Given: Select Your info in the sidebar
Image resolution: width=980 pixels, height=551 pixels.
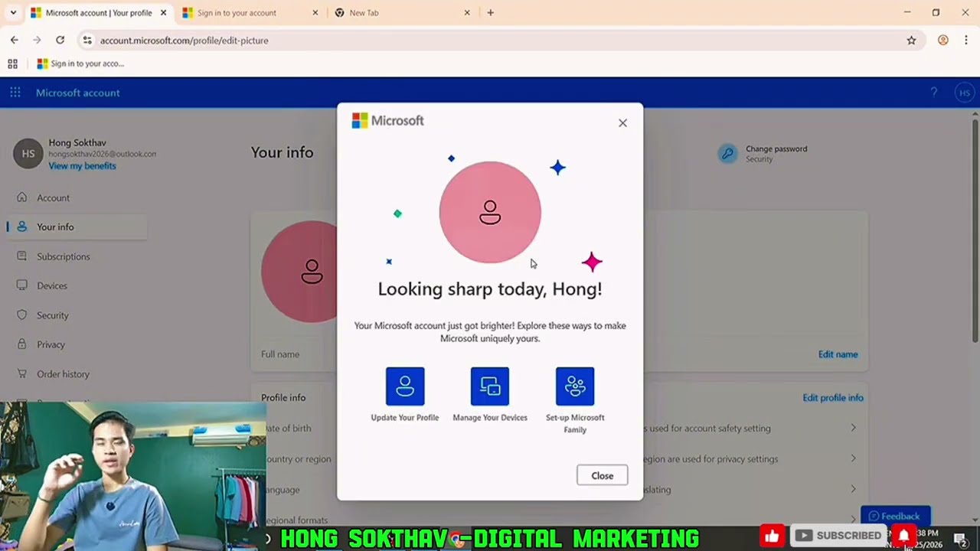Looking at the screenshot, I should pos(55,227).
